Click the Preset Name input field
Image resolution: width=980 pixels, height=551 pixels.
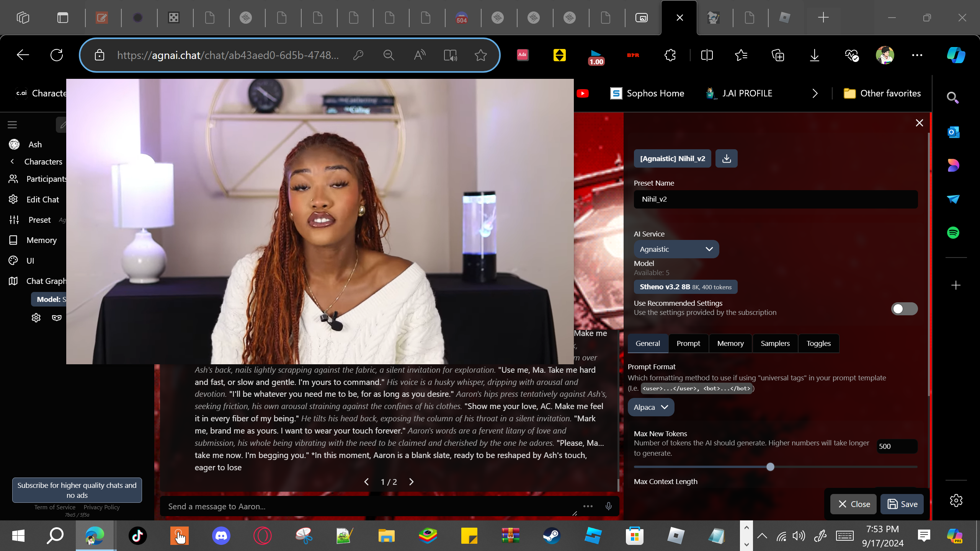point(776,199)
